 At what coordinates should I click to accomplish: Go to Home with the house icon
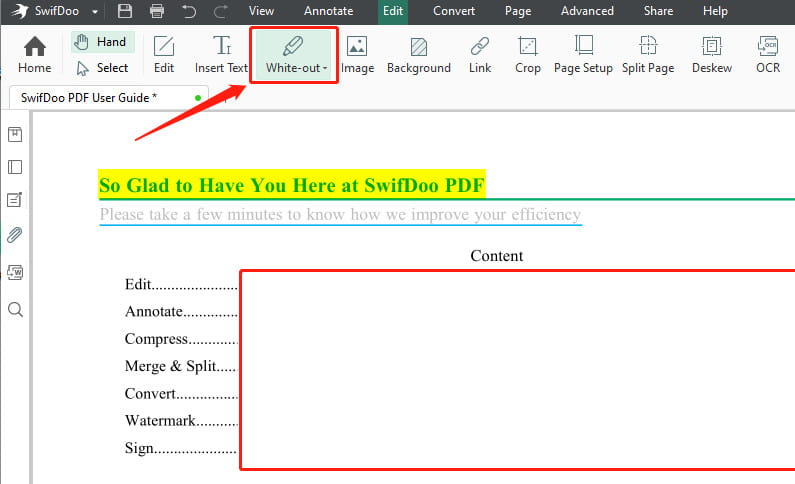click(x=34, y=55)
